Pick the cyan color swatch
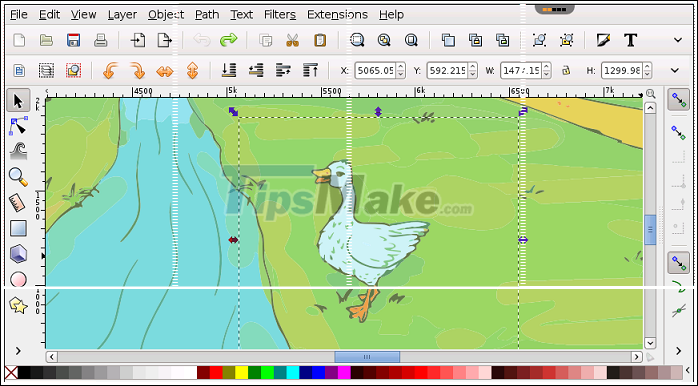The image size is (698, 386). click(293, 372)
